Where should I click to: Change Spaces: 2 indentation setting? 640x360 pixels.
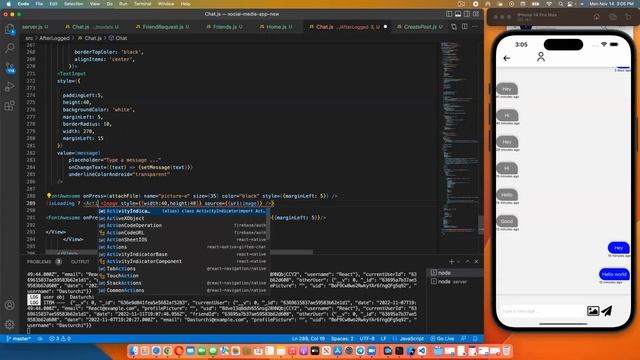pos(342,339)
